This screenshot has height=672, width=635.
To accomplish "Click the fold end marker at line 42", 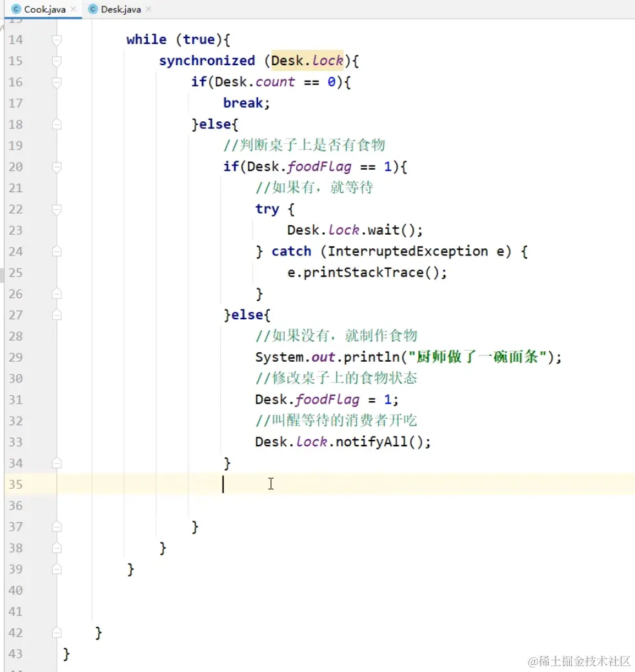I will pyautogui.click(x=56, y=633).
